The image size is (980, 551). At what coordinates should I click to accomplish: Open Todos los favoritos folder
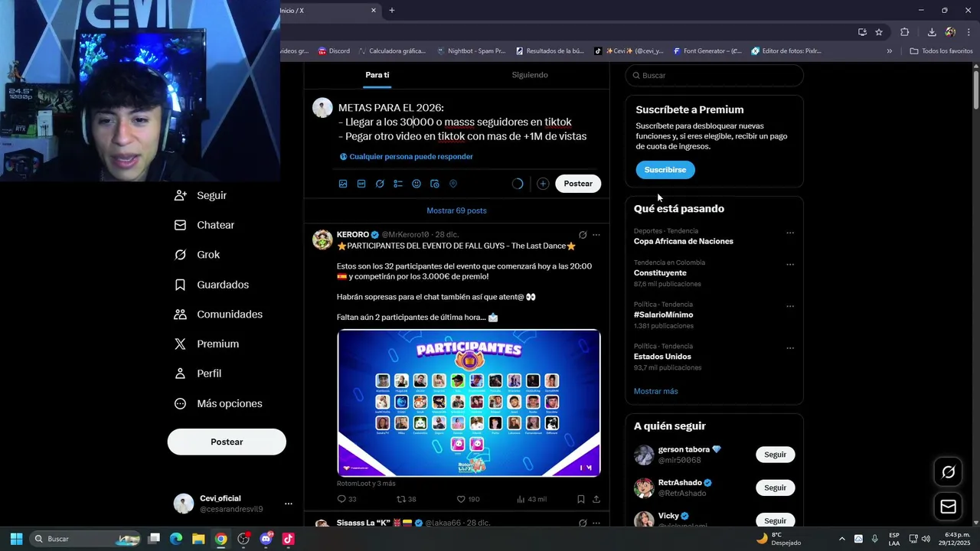tap(941, 51)
